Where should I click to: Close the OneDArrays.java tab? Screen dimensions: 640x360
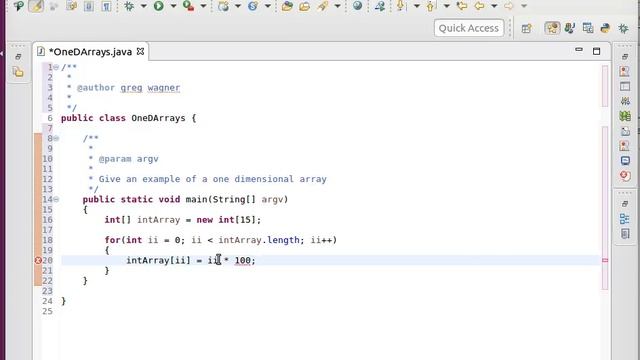(x=140, y=51)
